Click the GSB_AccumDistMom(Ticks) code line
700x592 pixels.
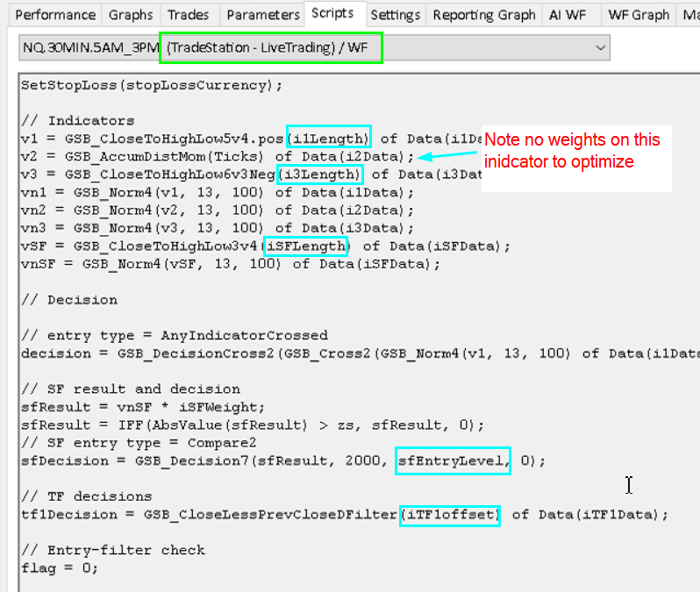pos(217,156)
